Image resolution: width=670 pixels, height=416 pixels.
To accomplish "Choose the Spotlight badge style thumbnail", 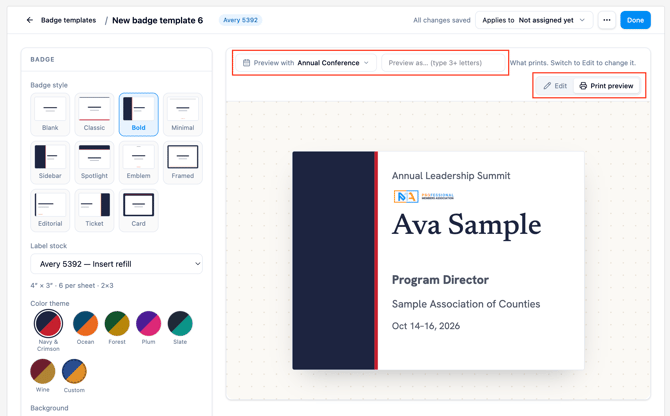I will (94, 156).
